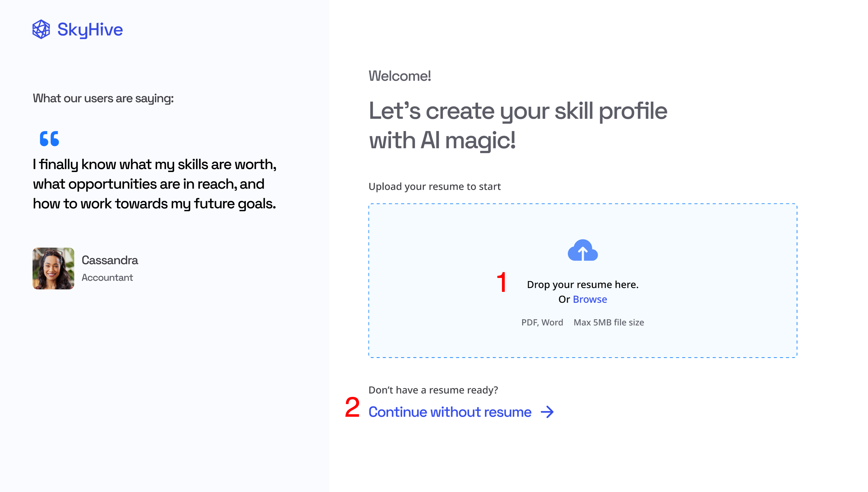
Task: Click the 'Accountant' job title
Action: click(x=107, y=277)
